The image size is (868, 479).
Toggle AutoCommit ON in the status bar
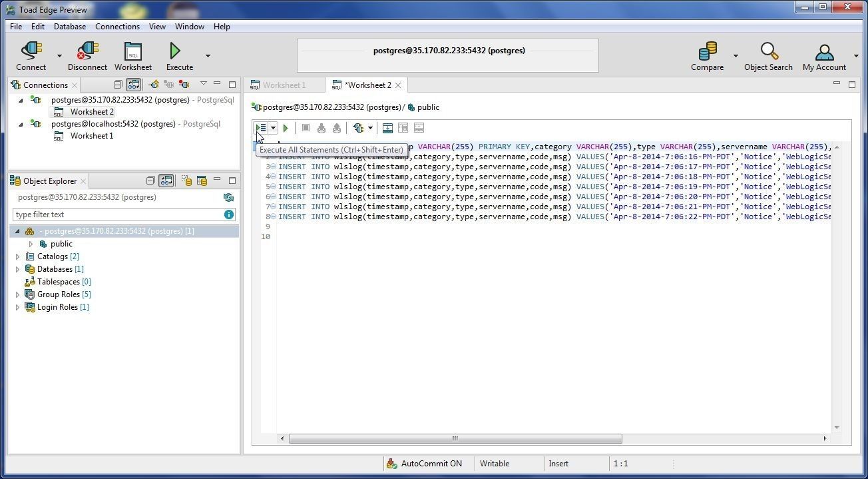(x=423, y=464)
